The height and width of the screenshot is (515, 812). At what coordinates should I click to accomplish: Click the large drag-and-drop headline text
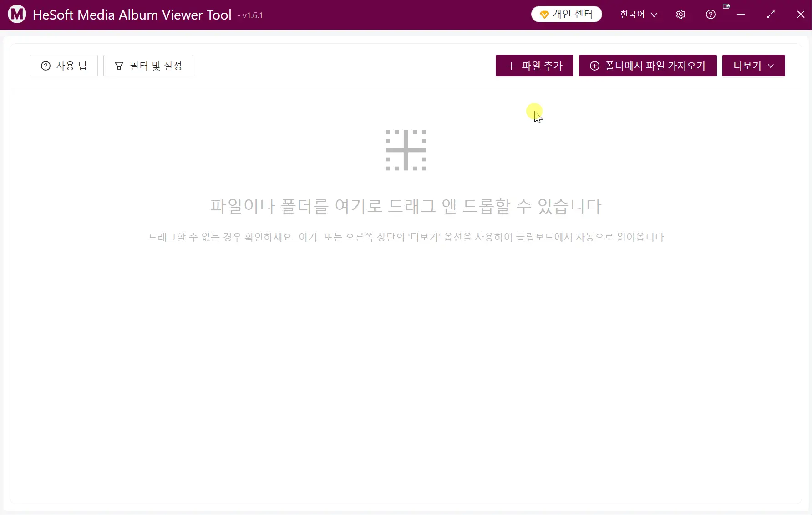[406, 206]
